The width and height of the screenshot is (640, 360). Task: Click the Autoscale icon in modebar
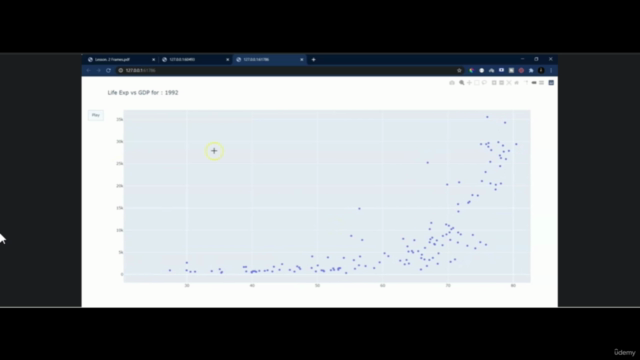[x=509, y=83]
